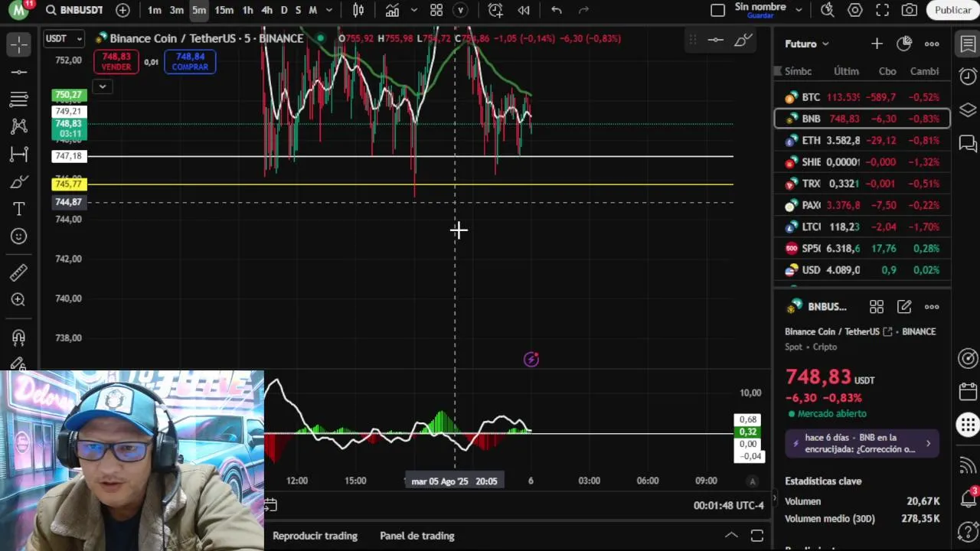This screenshot has width=980, height=551.
Task: Create a new alert from top toolbar
Action: 495,10
